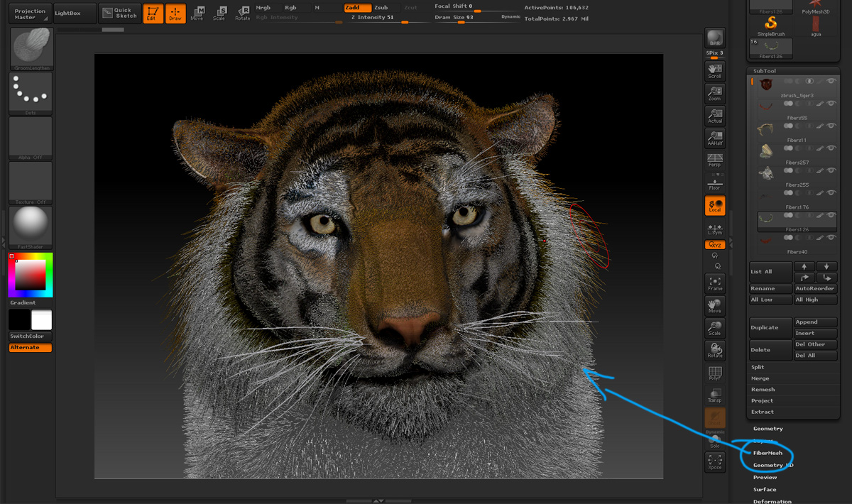Expand the Extract section

pyautogui.click(x=762, y=412)
